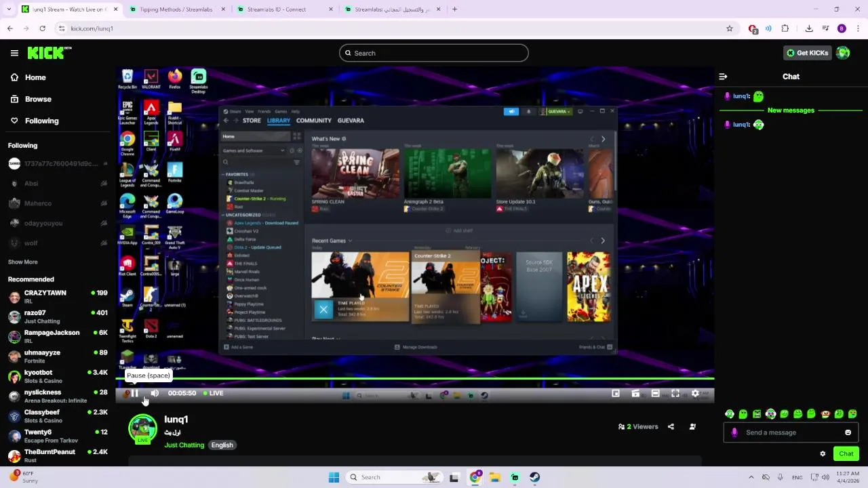868x488 pixels.
Task: Open the Windows Start menu
Action: [x=334, y=477]
